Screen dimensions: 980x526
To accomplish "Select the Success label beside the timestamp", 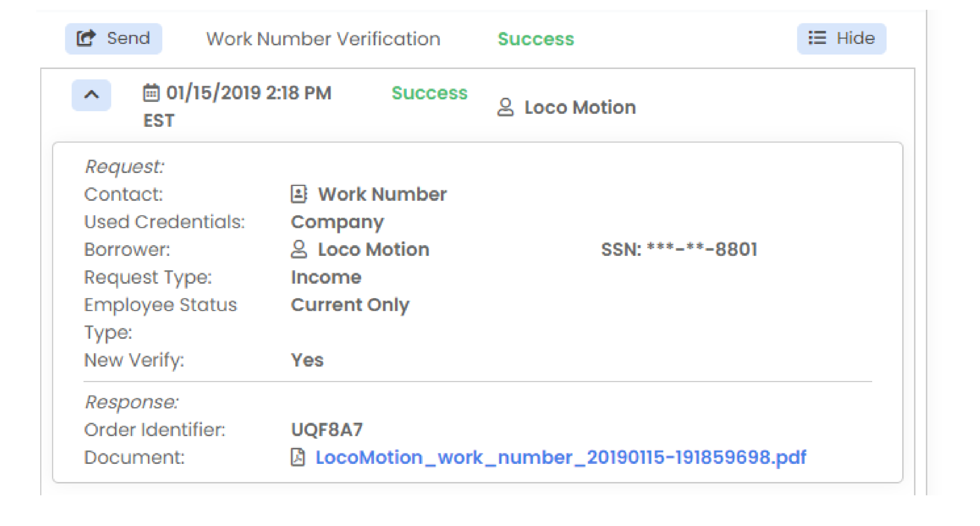I will [429, 93].
